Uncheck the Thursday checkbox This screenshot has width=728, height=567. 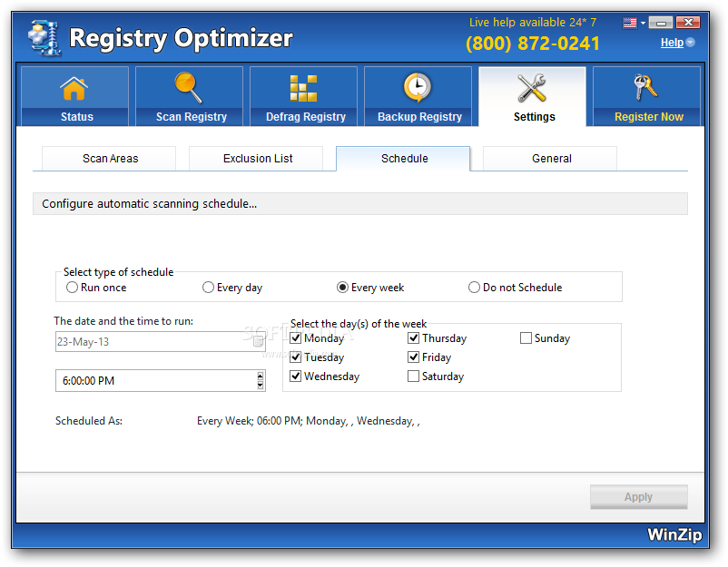[x=413, y=337]
